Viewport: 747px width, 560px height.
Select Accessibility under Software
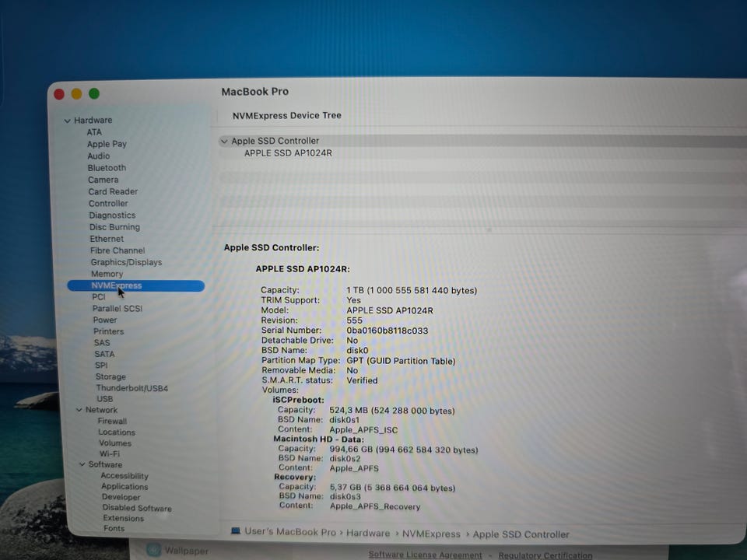point(124,476)
